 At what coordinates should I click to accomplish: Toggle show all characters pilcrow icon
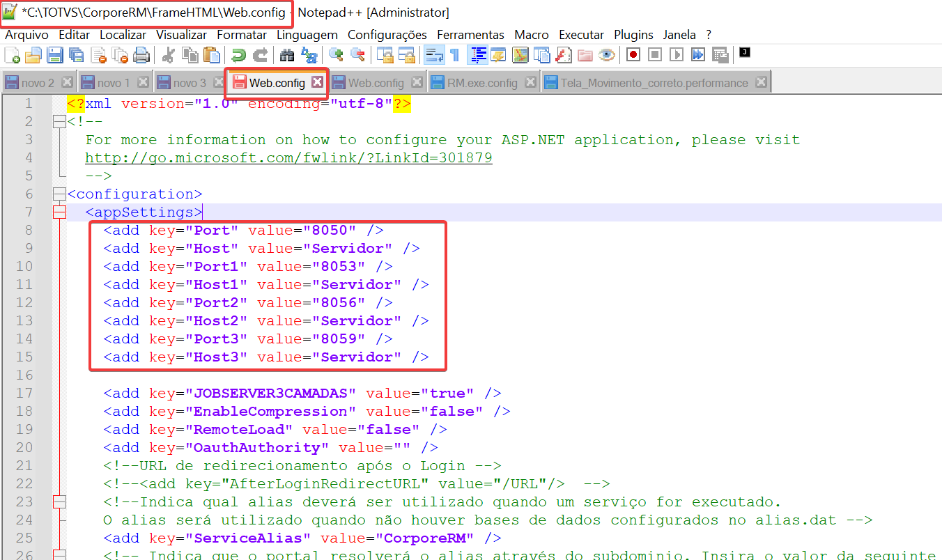point(454,55)
